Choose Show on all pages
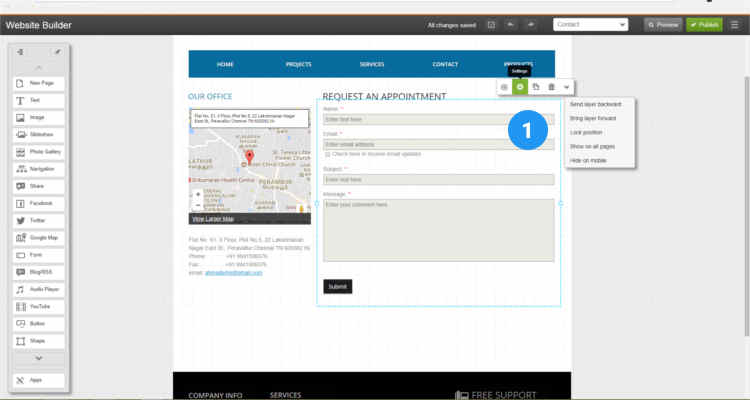This screenshot has height=400, width=750. [x=592, y=146]
